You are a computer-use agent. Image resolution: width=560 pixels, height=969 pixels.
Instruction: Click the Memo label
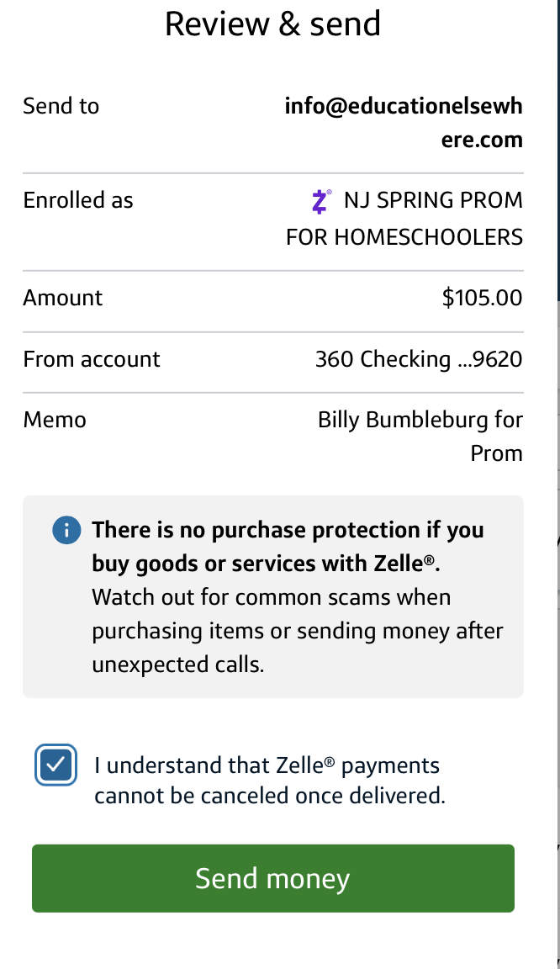click(55, 419)
